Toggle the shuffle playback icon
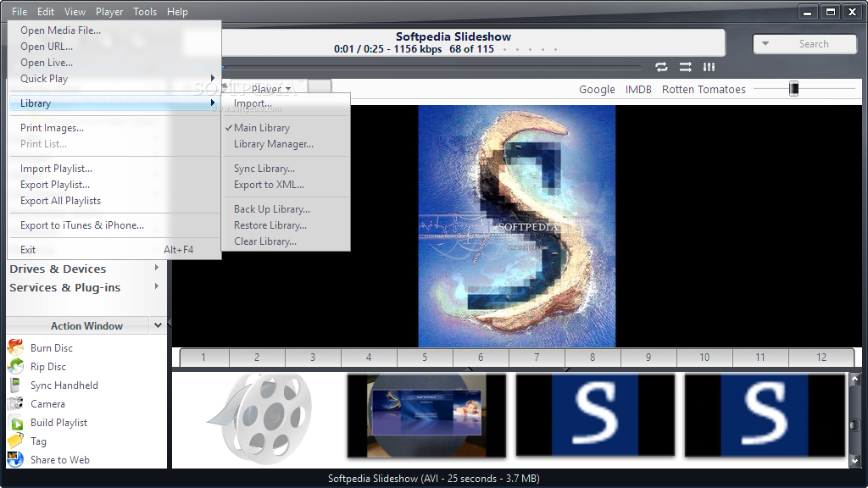868x488 pixels. tap(685, 67)
